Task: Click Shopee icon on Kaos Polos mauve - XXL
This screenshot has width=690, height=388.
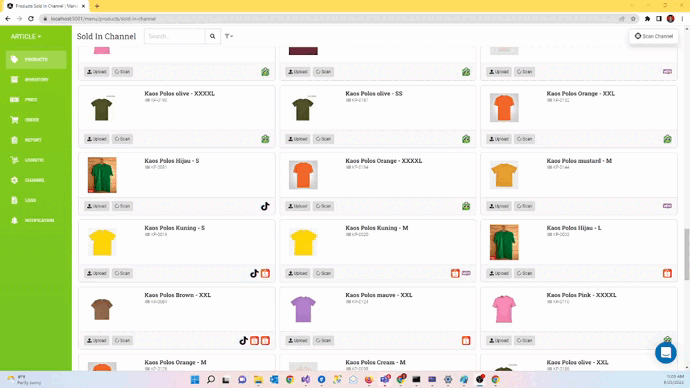Action: [x=466, y=340]
